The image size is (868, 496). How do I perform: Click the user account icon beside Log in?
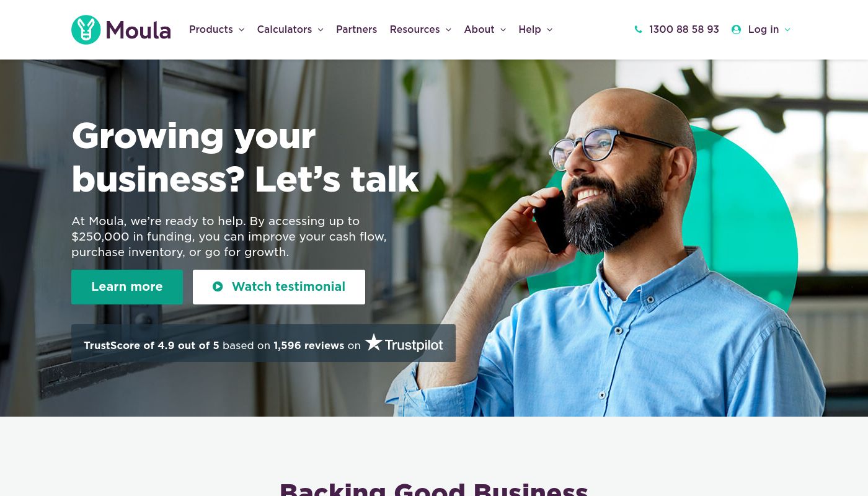point(736,30)
